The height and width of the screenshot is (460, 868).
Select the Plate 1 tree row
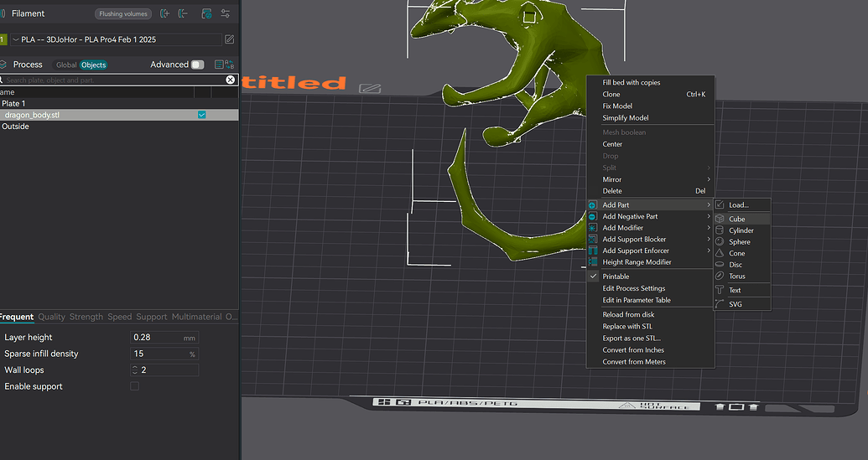tap(119, 103)
